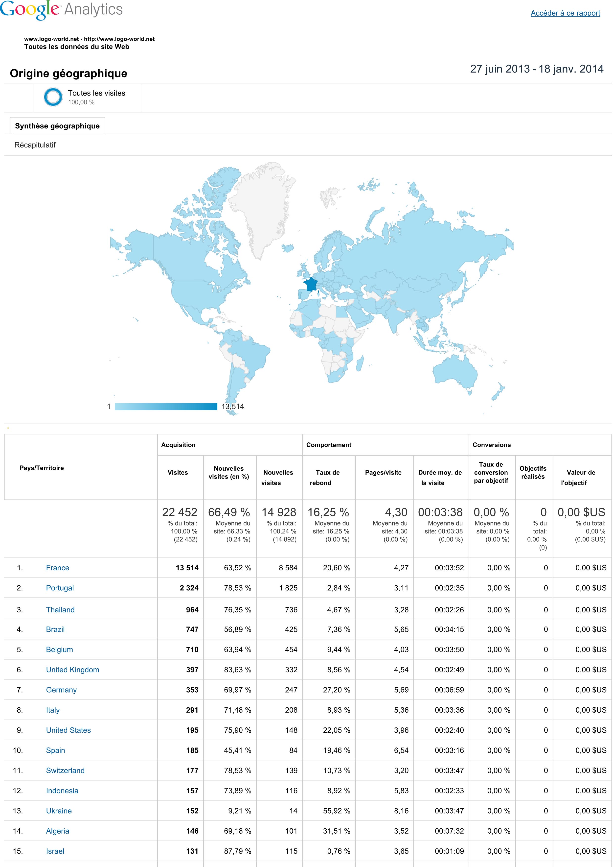Open the Spain country link
613x868 pixels.
pos(56,750)
